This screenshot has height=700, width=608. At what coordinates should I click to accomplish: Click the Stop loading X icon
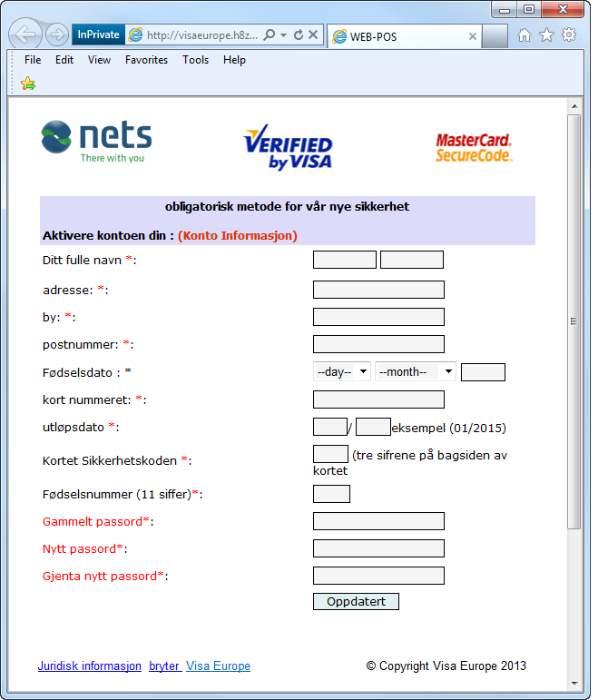point(313,35)
